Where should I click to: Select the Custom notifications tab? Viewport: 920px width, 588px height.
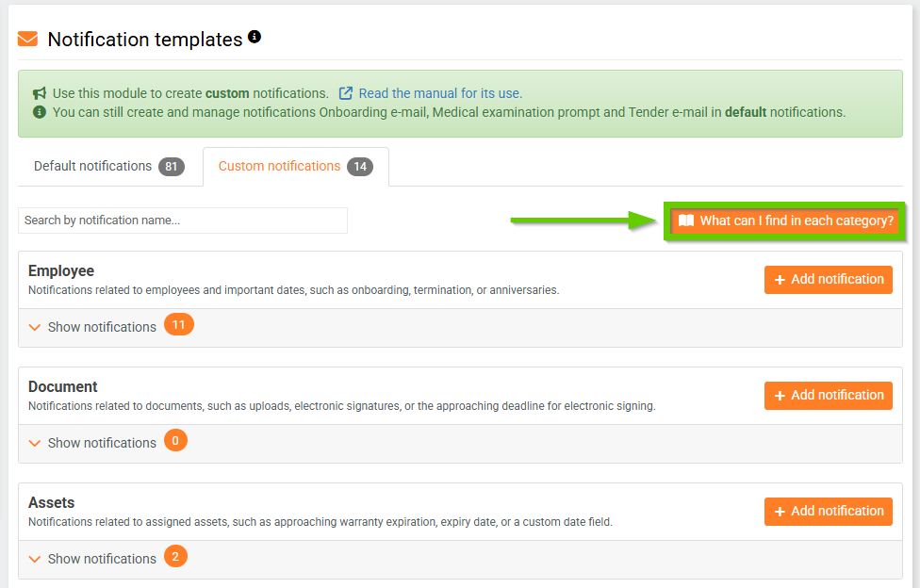[x=279, y=166]
